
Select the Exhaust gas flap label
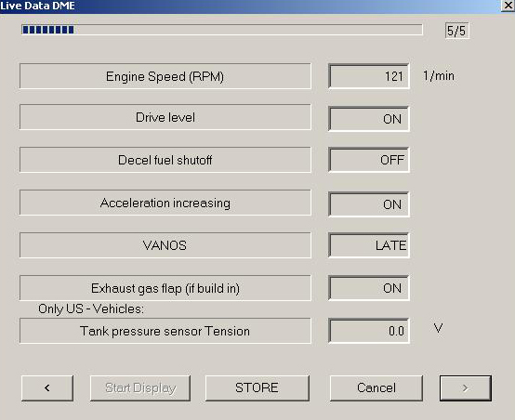coord(165,288)
